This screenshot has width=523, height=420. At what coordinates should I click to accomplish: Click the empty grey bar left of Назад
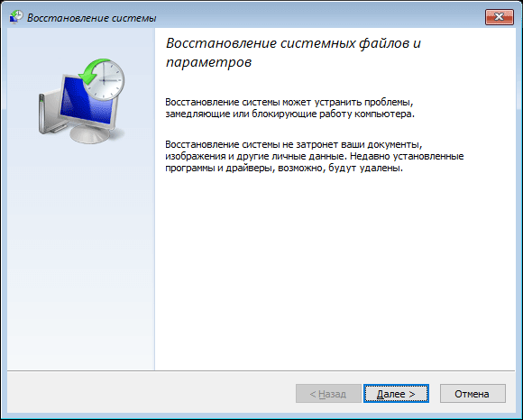150,393
